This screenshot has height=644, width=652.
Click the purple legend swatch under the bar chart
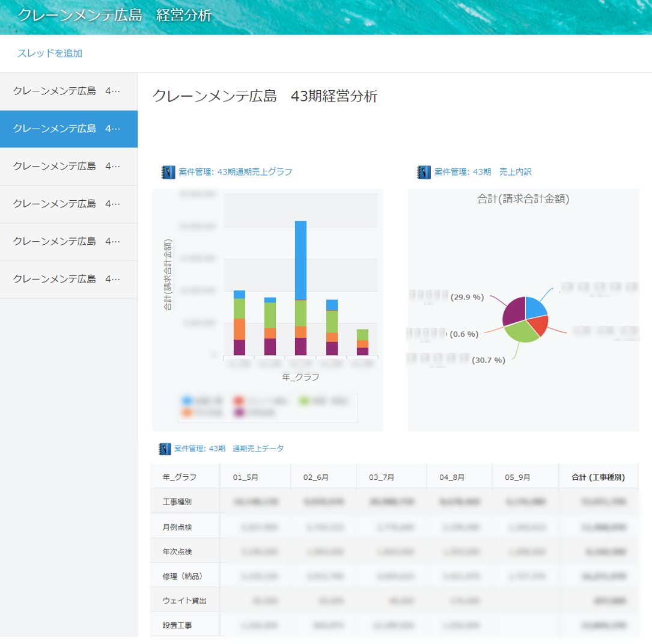click(240, 413)
